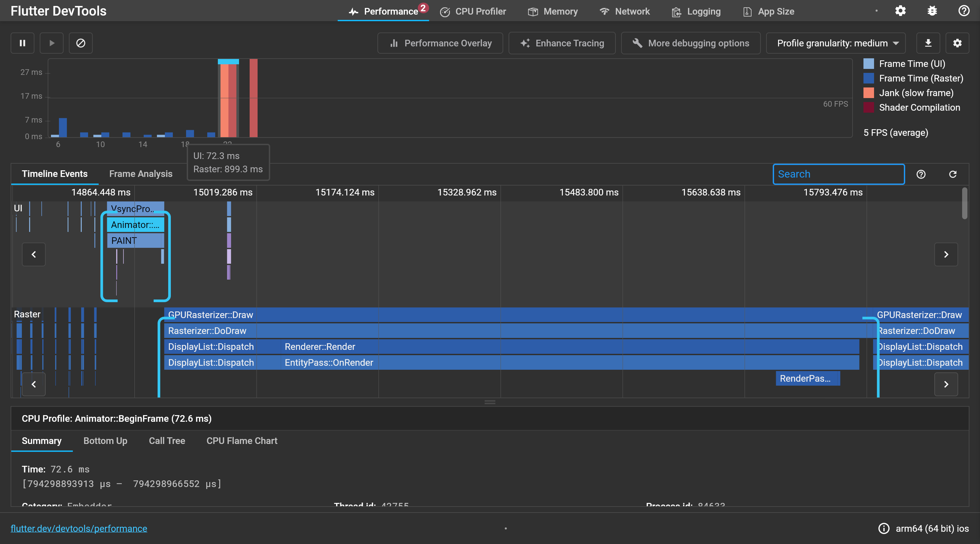Screen dimensions: 980x544
Task: Open flutter.dev/devtools/performance link
Action: click(x=79, y=528)
